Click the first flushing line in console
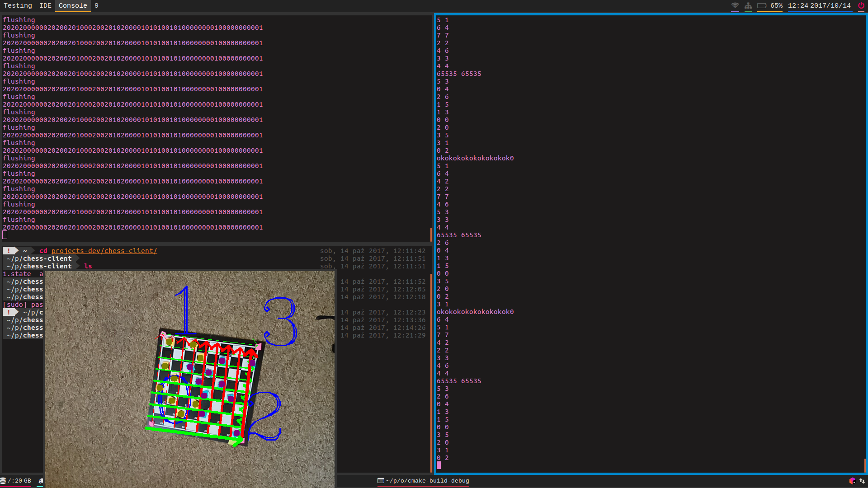Image resolution: width=868 pixels, height=488 pixels. click(x=19, y=20)
